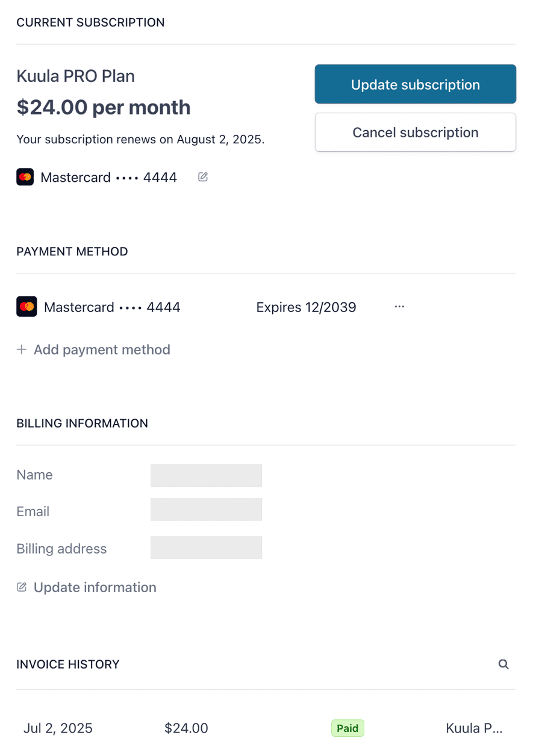Click the Expires 12/2039 text
The image size is (542, 756).
tap(306, 307)
